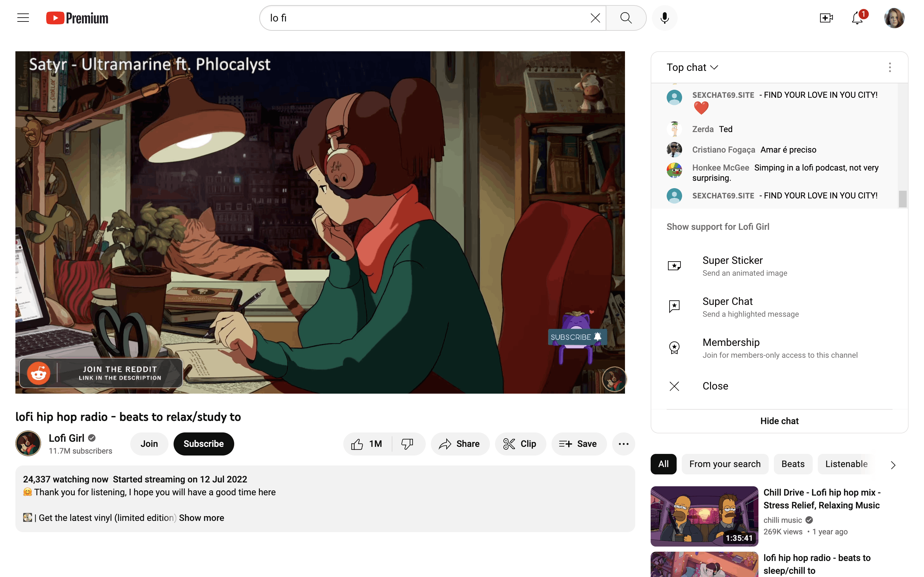The width and height of the screenshot is (924, 577).
Task: Click Hide chat button
Action: (779, 421)
